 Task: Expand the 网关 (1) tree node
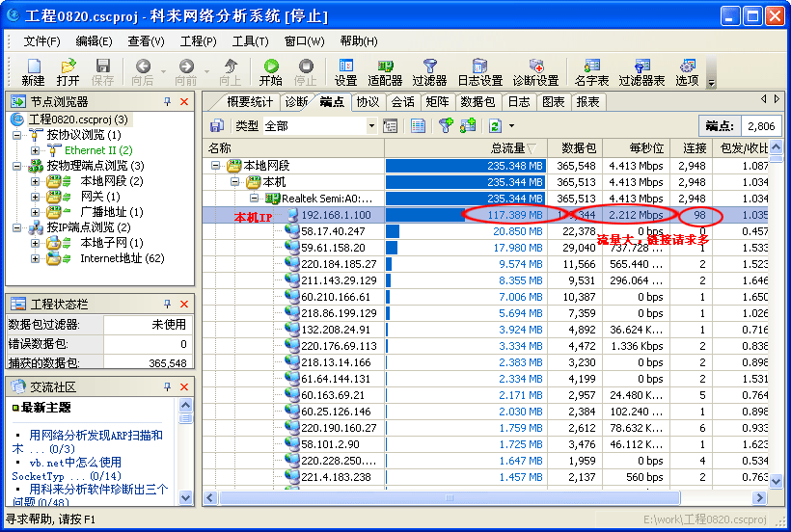[x=35, y=197]
